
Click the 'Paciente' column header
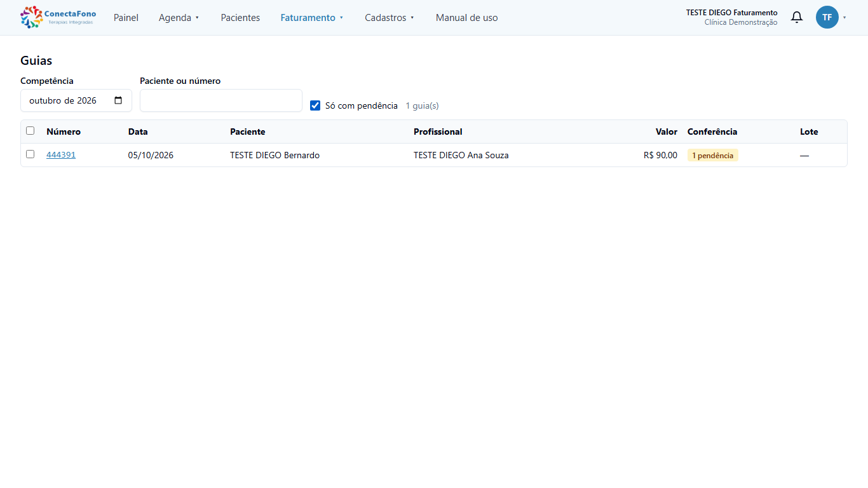[x=248, y=132]
